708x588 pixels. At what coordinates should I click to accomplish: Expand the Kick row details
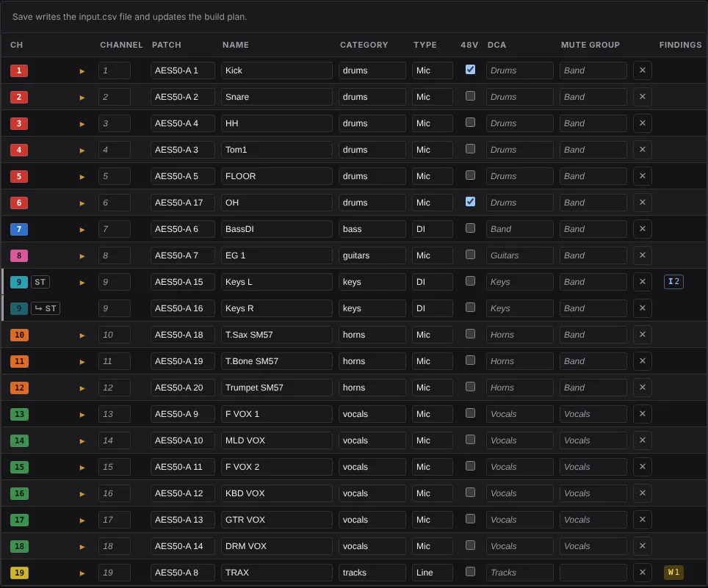(x=82, y=71)
